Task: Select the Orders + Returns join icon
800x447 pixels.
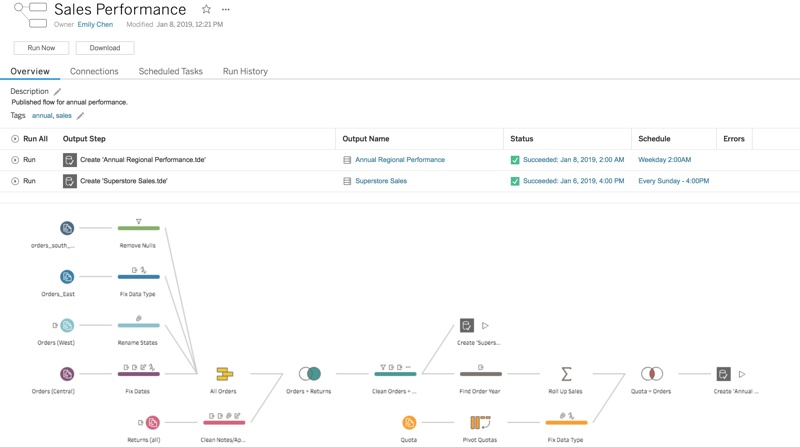Action: [310, 374]
